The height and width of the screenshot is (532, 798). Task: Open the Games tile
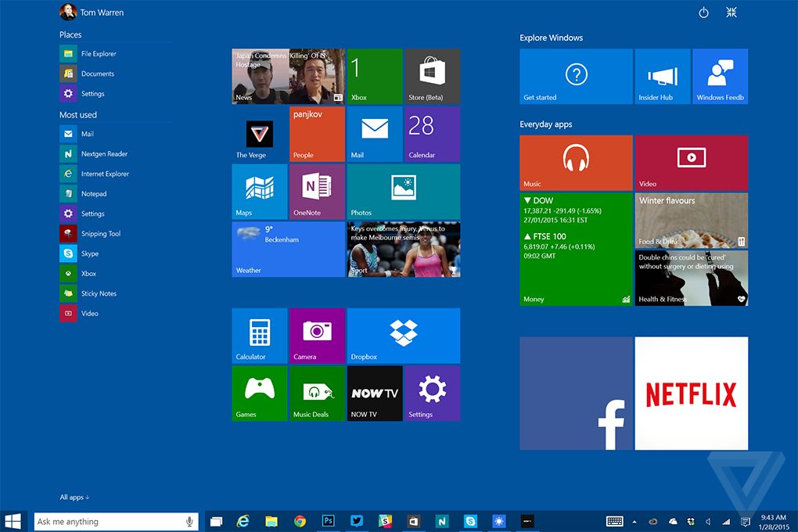tap(260, 393)
